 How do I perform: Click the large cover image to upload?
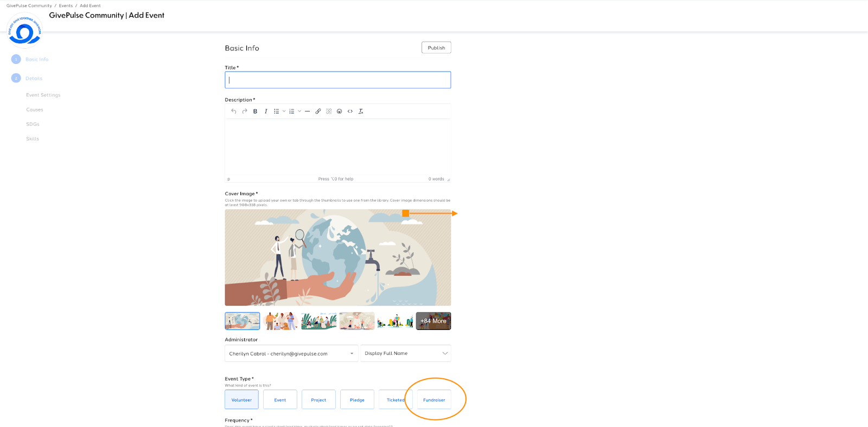coord(338,257)
